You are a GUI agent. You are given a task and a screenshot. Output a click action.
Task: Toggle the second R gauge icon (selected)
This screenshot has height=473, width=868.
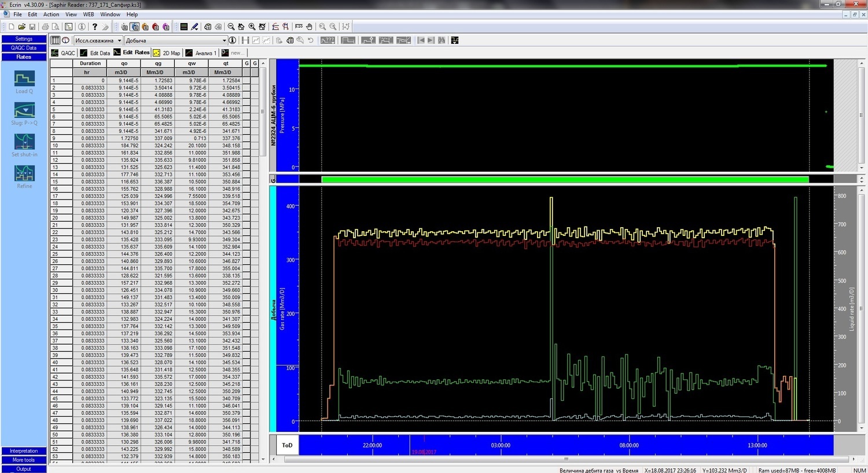point(134,27)
